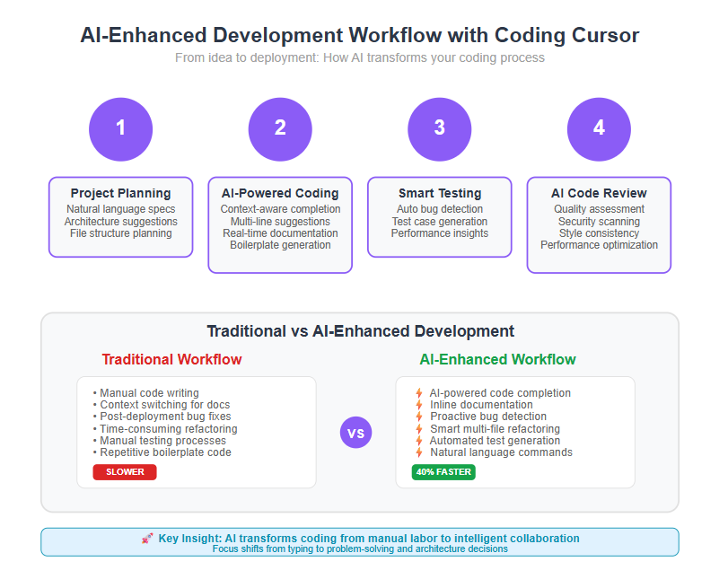Click the step 2 purple circle
This screenshot has height=588, width=728.
click(x=280, y=129)
